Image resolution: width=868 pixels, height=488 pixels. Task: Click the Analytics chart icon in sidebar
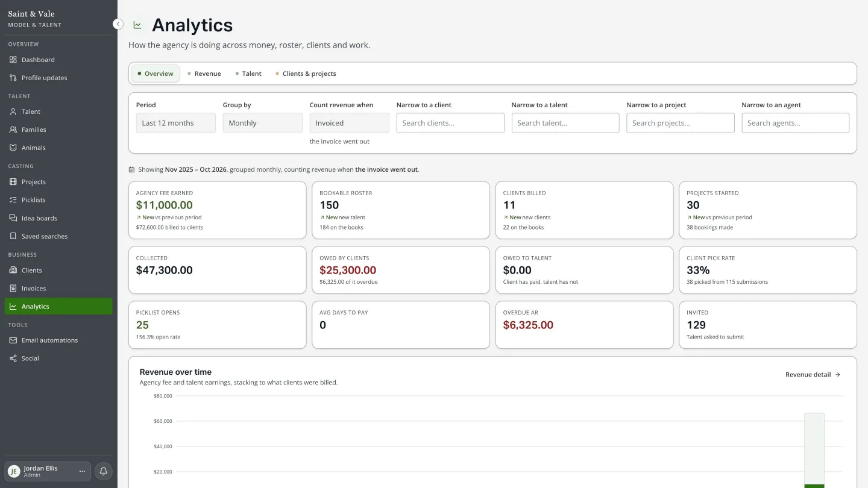click(x=13, y=307)
